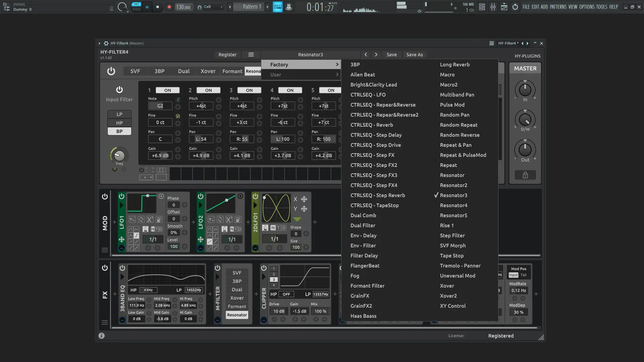Screen dimensions: 644x362
Task: Select the Tape Stop preset
Action: (x=451, y=255)
